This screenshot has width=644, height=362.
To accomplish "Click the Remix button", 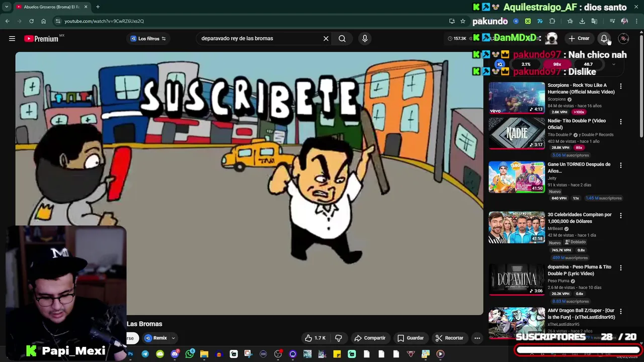I will point(155,338).
